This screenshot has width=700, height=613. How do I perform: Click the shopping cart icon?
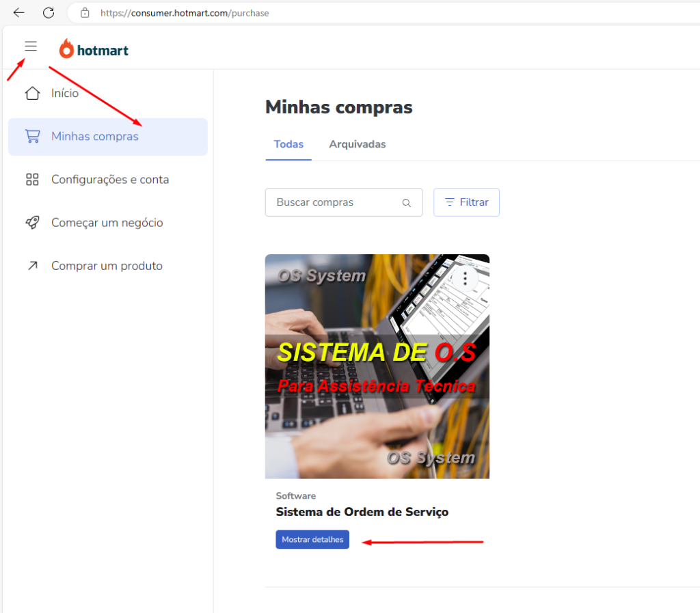coord(33,136)
